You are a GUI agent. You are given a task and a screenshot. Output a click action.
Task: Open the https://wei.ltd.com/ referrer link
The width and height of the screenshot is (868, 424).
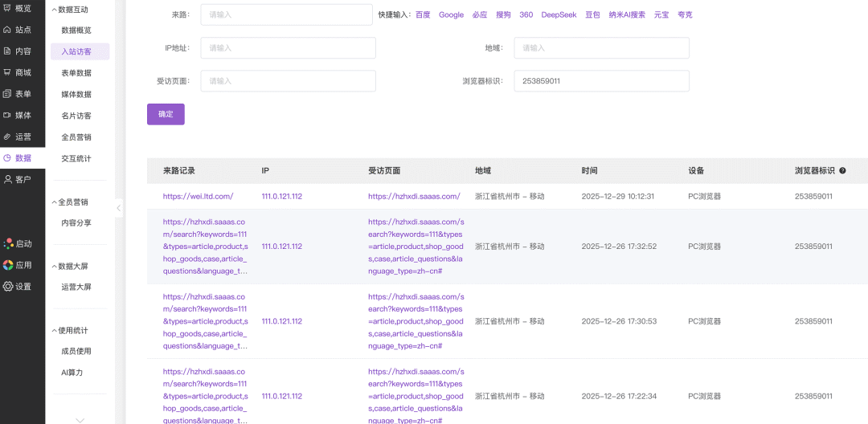[198, 196]
